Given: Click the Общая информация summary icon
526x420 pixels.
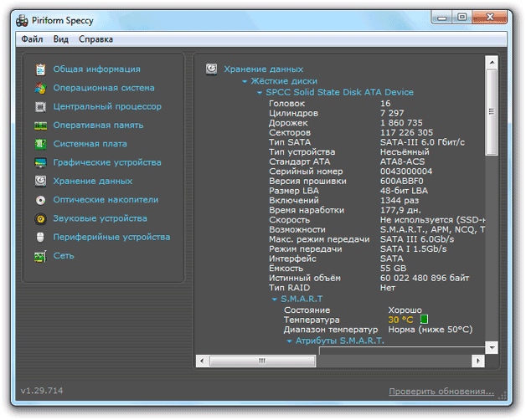Looking at the screenshot, I should [x=40, y=69].
